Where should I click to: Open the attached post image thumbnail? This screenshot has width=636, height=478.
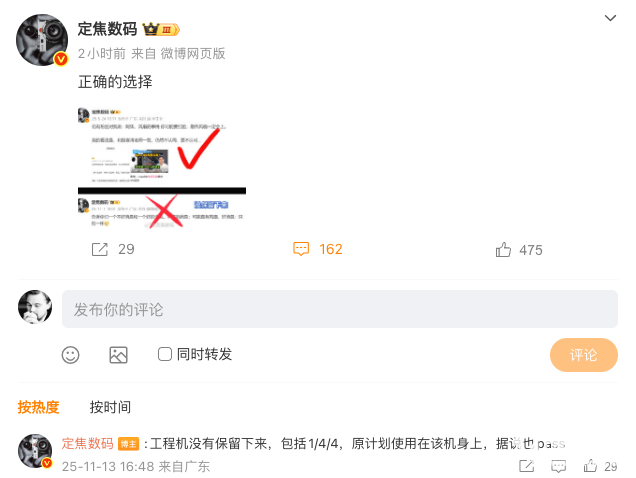[162, 168]
